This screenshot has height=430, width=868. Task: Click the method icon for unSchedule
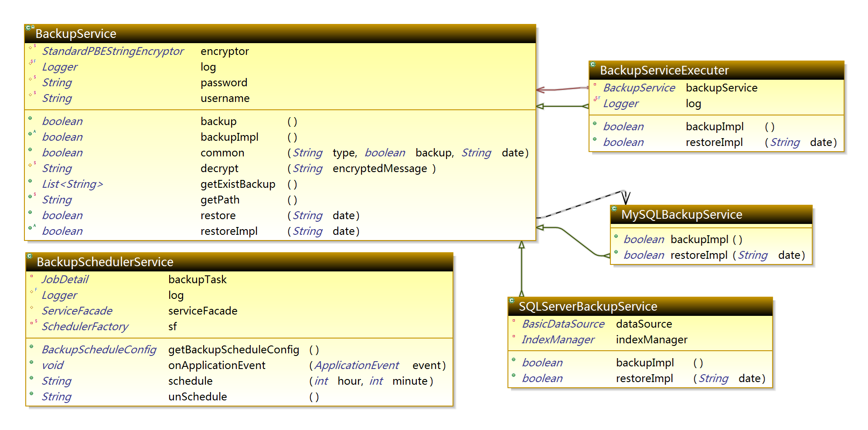click(x=31, y=393)
